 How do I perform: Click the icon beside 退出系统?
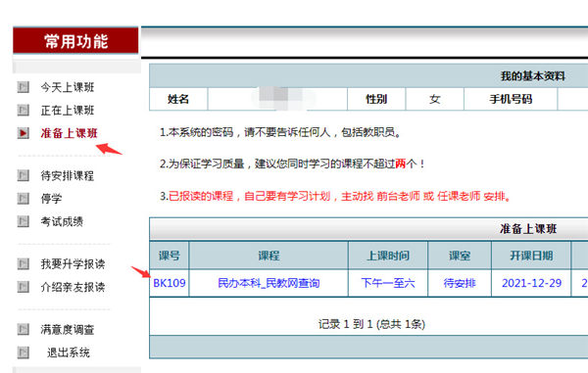tap(24, 352)
